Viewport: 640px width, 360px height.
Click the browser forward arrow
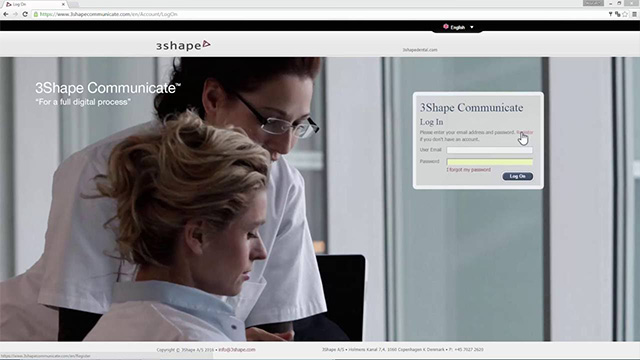[x=15, y=14]
